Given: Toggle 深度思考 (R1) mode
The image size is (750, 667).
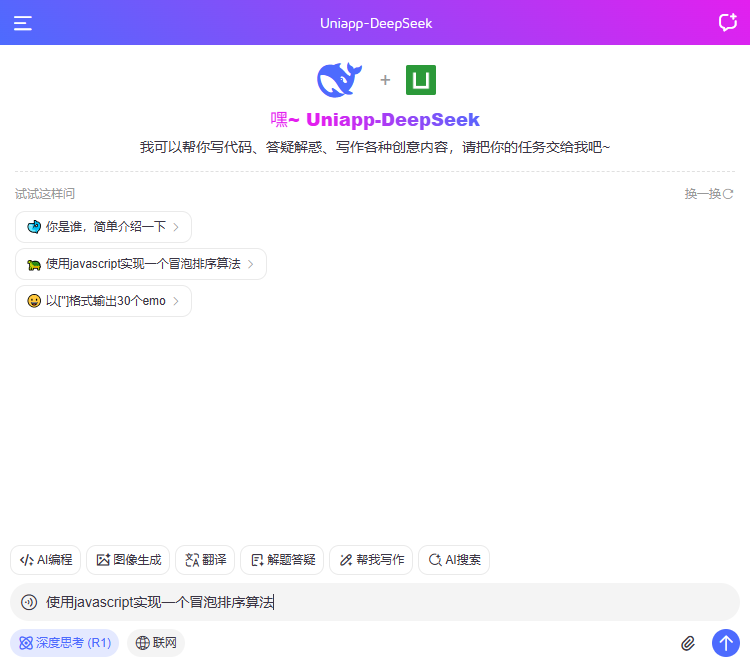Looking at the screenshot, I should click(x=65, y=643).
